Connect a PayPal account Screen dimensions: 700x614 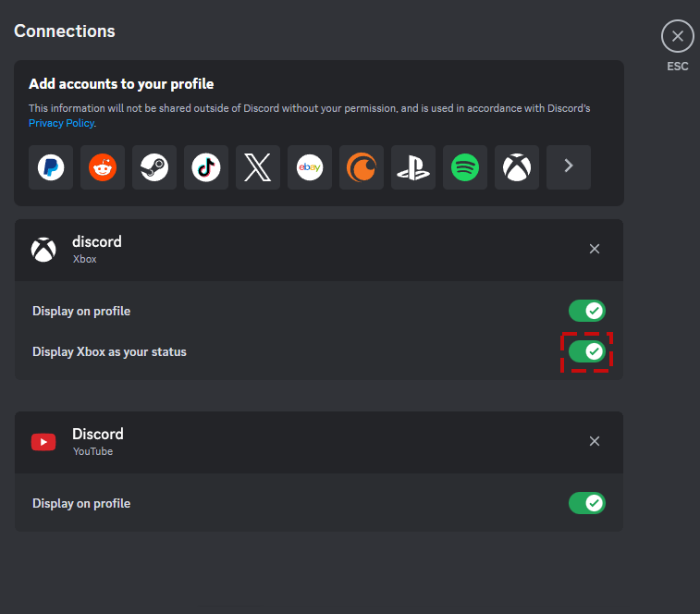tap(51, 167)
